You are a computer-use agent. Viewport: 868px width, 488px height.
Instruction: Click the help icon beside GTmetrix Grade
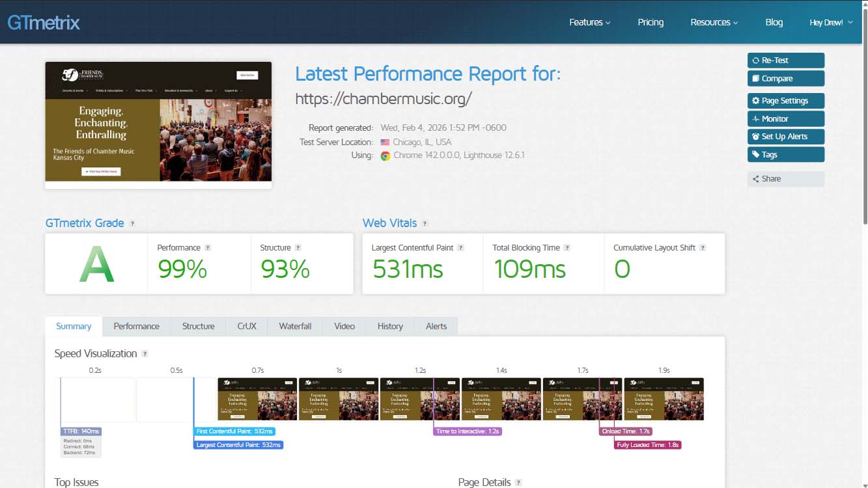coord(132,223)
